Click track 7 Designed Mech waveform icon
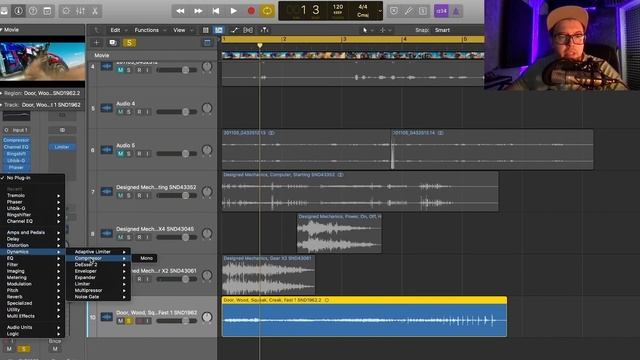 point(107,191)
